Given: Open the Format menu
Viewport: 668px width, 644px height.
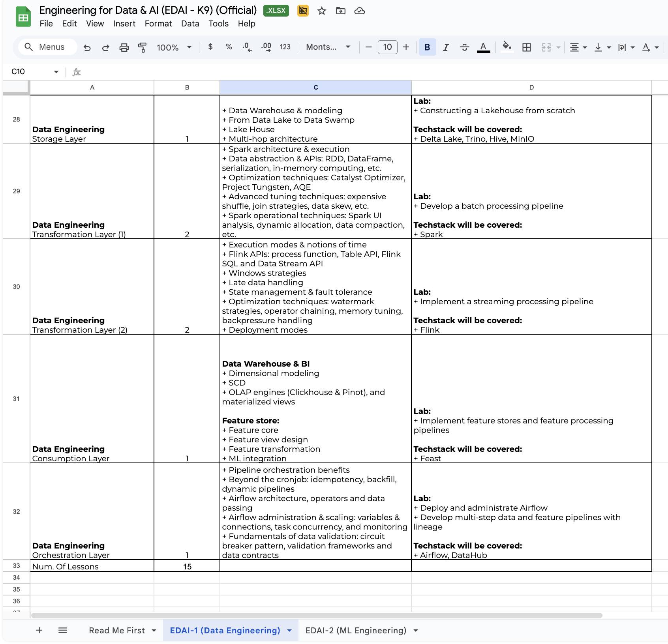Looking at the screenshot, I should point(158,24).
